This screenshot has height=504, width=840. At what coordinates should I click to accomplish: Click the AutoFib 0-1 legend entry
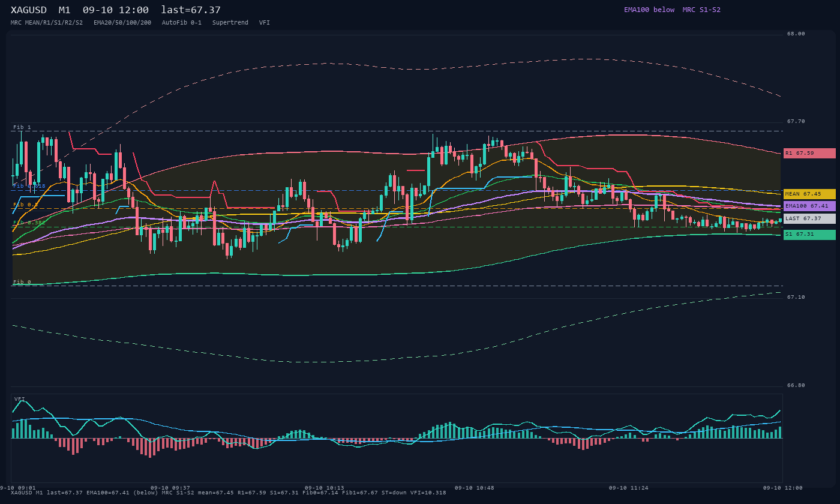pos(182,23)
